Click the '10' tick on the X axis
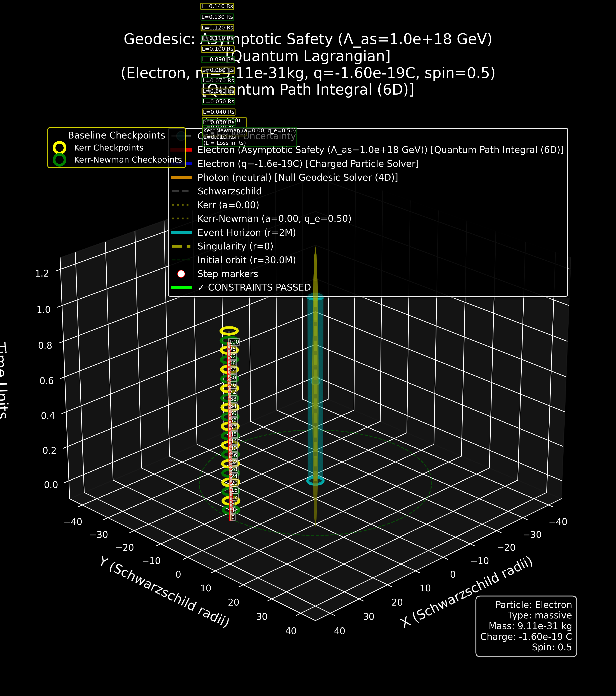This screenshot has width=616, height=696. (425, 588)
